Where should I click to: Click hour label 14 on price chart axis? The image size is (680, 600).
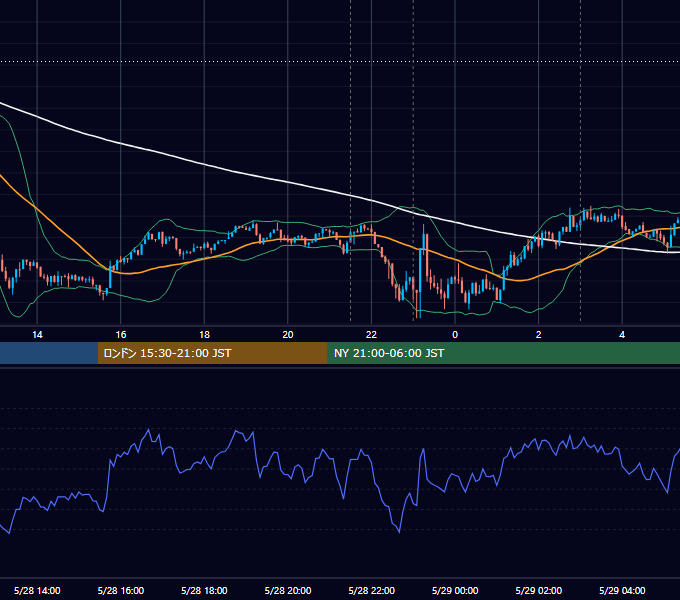(37, 335)
